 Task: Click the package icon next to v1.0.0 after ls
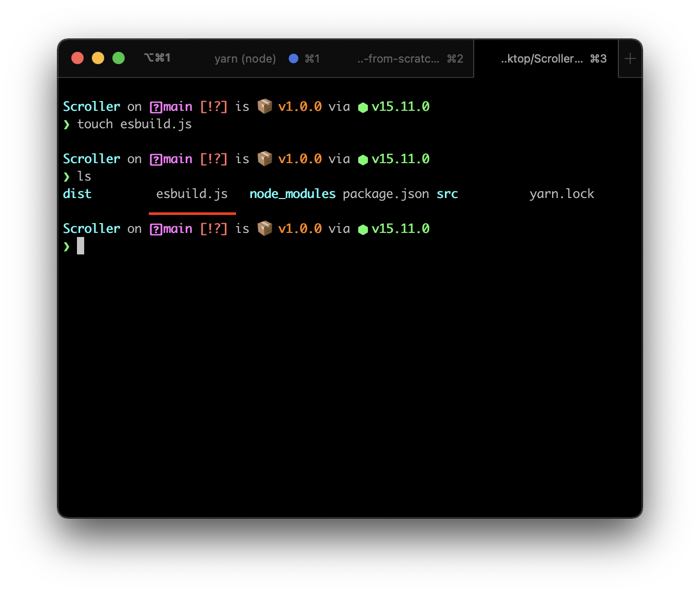(265, 159)
